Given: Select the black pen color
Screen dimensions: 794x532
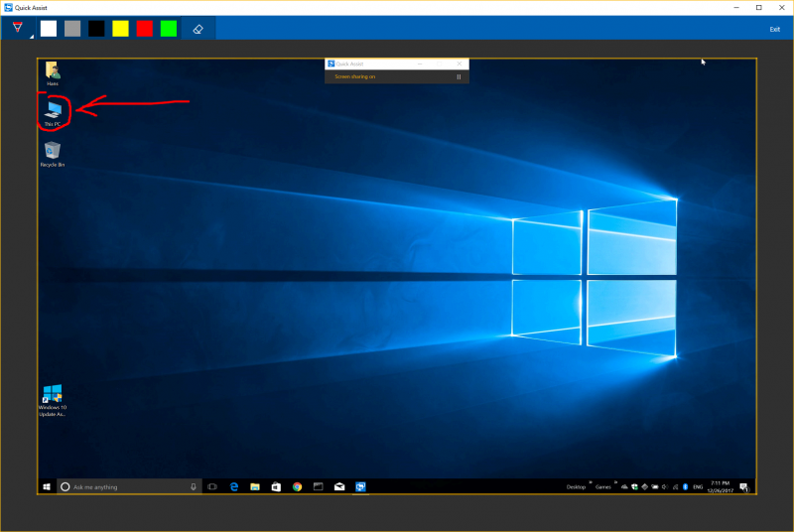Looking at the screenshot, I should (x=96, y=29).
